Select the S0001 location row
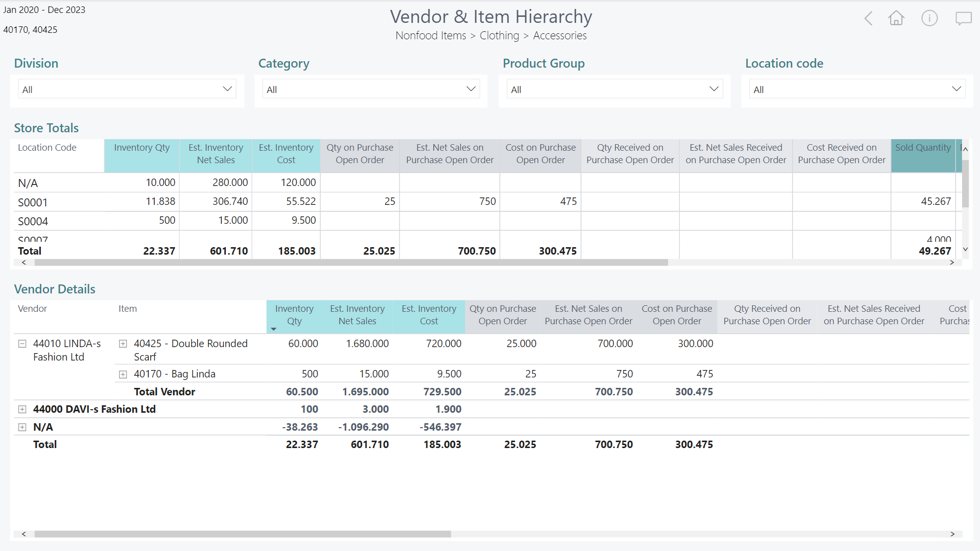 click(33, 202)
